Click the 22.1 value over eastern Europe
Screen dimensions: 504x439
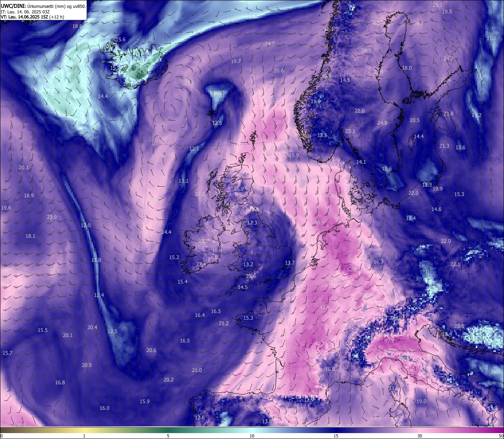[x=455, y=265]
